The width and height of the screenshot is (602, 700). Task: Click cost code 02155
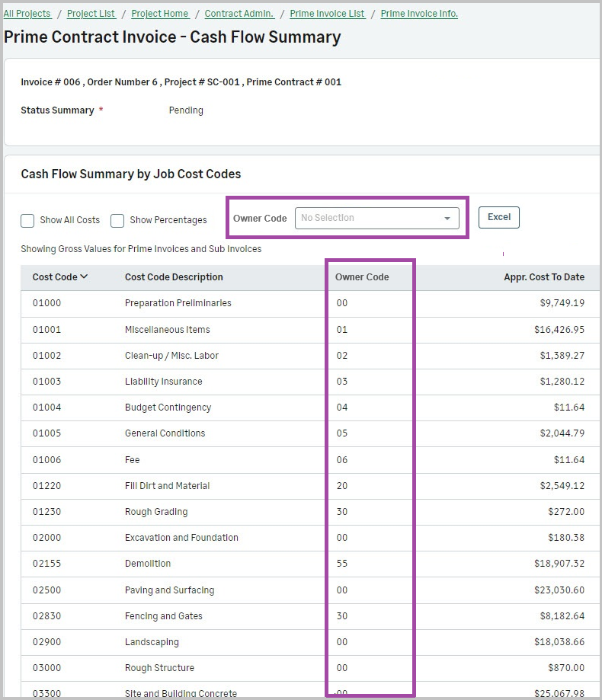point(47,564)
